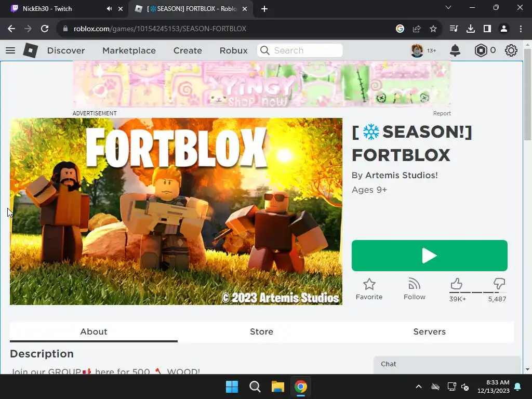Image resolution: width=532 pixels, height=399 pixels.
Task: Open the notifications bell in Roblox header
Action: pos(455,50)
